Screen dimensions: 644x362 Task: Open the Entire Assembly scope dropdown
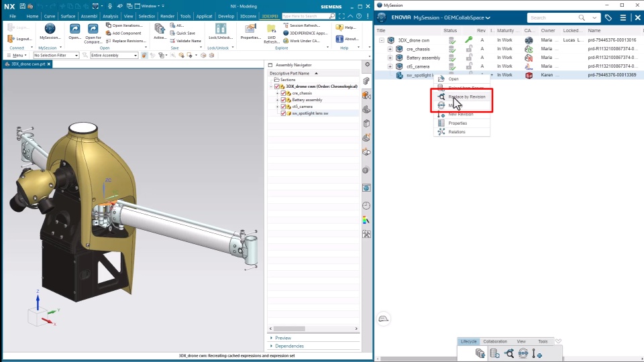click(x=114, y=55)
